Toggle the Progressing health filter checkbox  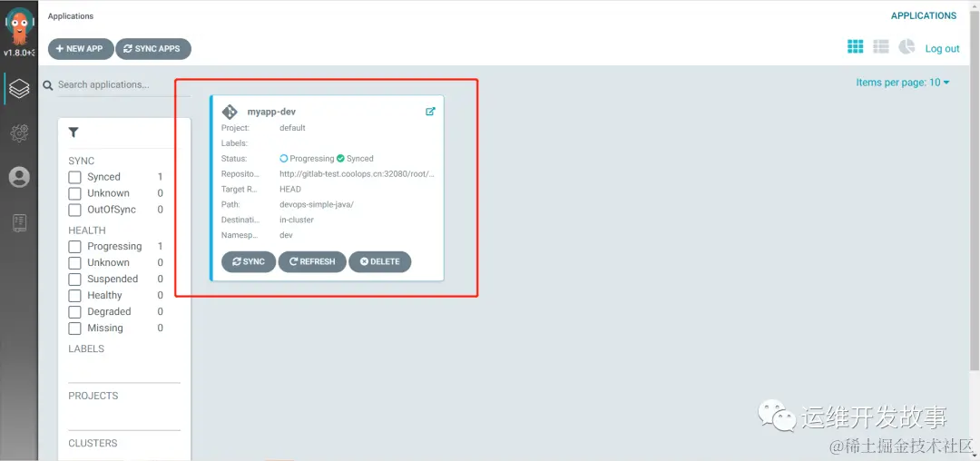[75, 247]
